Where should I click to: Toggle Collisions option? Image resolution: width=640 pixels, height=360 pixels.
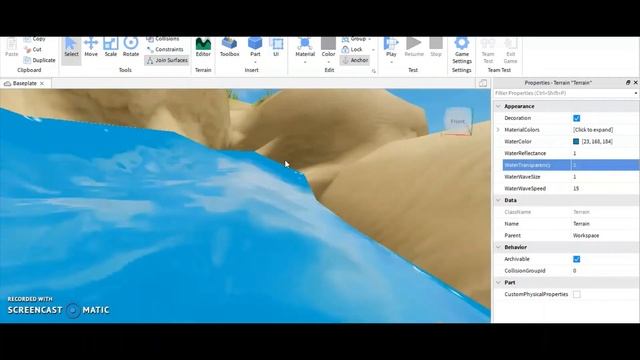163,39
